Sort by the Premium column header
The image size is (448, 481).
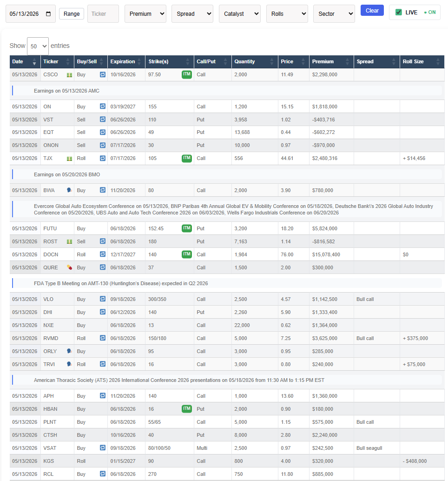coord(331,62)
